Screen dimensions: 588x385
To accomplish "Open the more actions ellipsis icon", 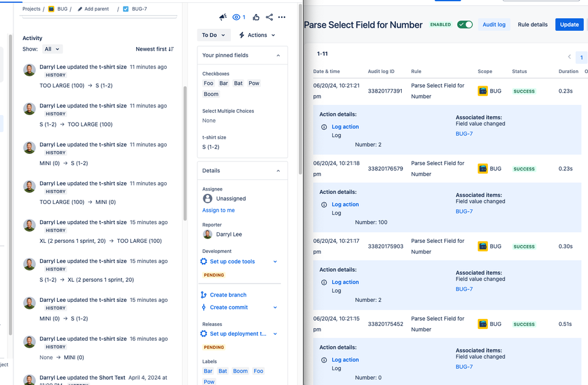I will tap(282, 17).
